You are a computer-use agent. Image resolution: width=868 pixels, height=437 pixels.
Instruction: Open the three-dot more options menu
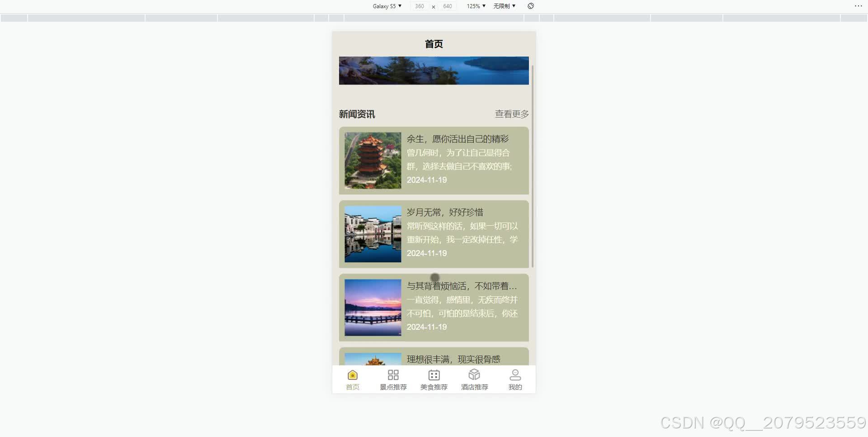click(x=859, y=6)
